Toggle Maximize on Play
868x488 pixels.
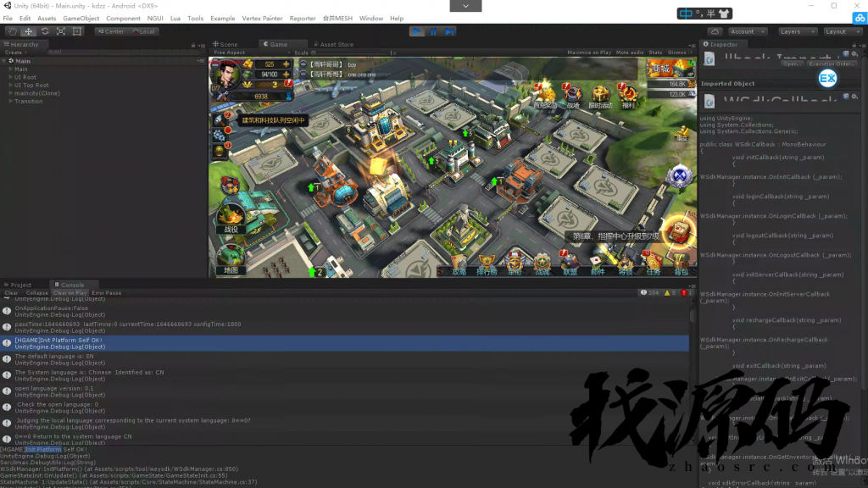point(589,53)
